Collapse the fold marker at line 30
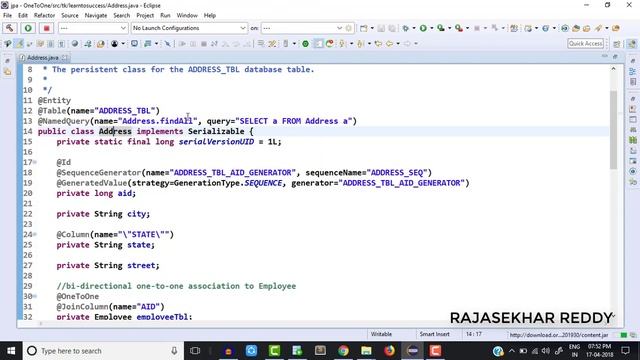The height and width of the screenshot is (360, 640). (x=35, y=296)
